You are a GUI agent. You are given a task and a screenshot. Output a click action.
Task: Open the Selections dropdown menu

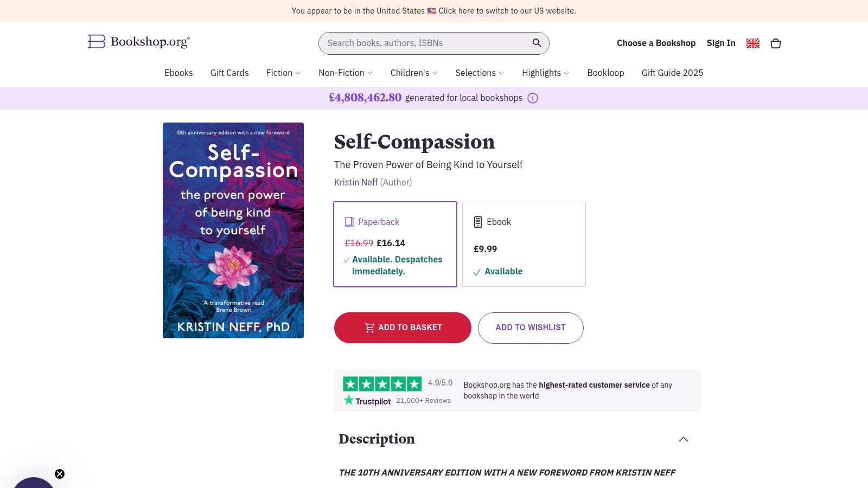pyautogui.click(x=478, y=73)
